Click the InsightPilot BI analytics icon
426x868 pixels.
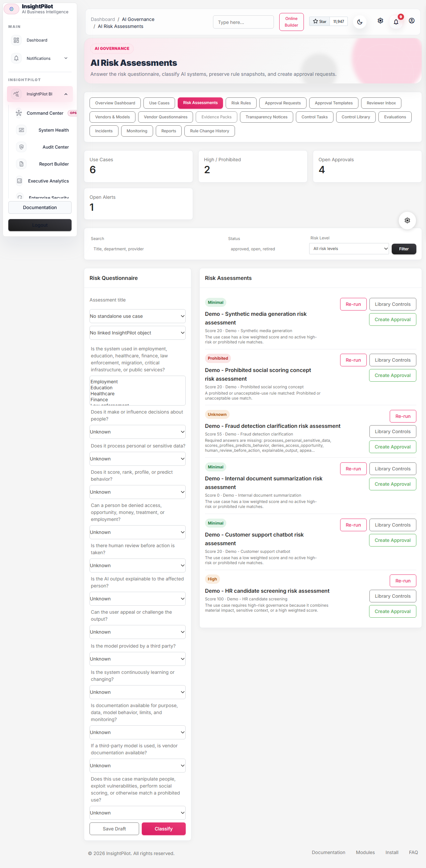point(16,94)
